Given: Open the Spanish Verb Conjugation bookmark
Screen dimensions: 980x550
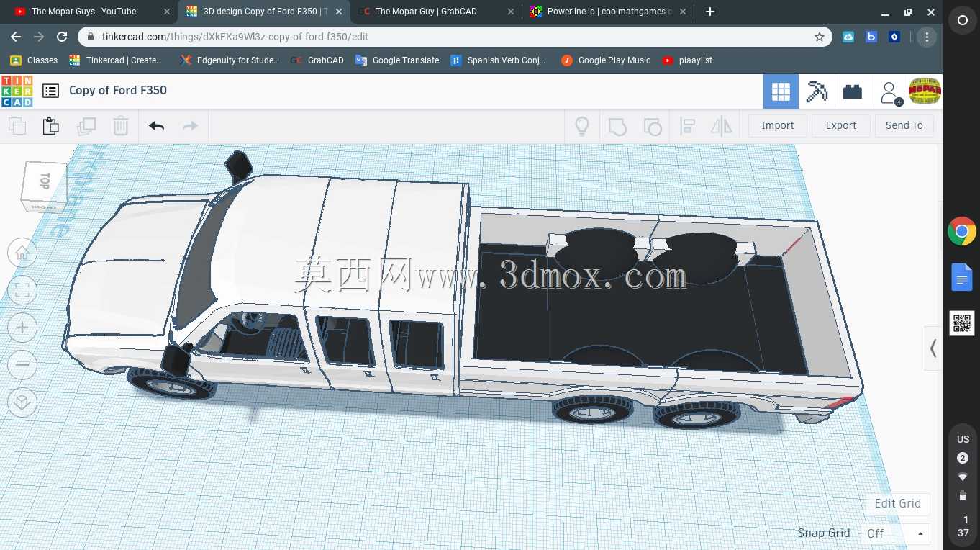Looking at the screenshot, I should point(498,60).
